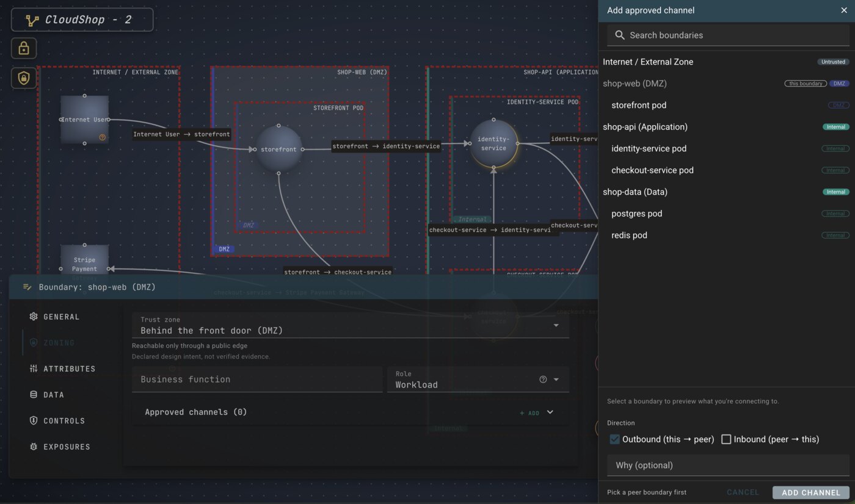Click the Role help question mark icon
This screenshot has width=855, height=504.
(x=543, y=380)
